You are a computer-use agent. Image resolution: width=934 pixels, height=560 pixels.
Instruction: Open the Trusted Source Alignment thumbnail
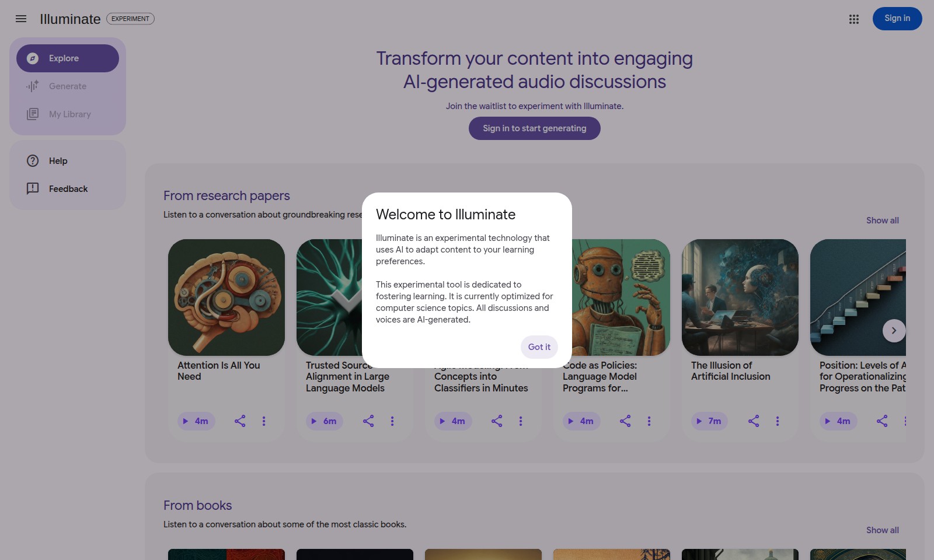click(329, 297)
